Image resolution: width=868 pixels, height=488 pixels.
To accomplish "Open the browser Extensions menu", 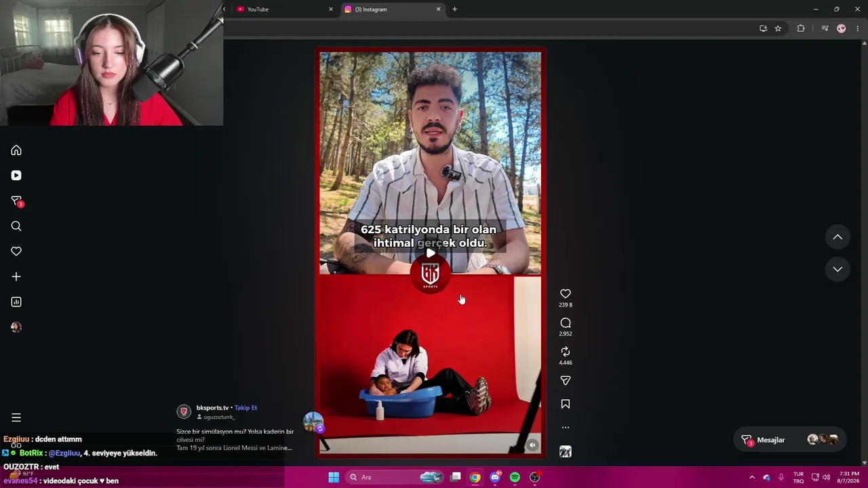I will coord(801,28).
